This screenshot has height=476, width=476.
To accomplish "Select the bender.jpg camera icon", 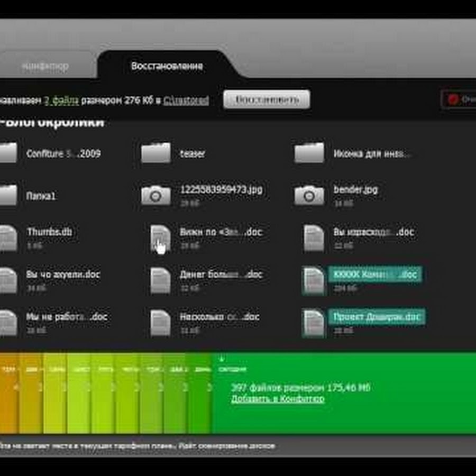I will click(309, 195).
